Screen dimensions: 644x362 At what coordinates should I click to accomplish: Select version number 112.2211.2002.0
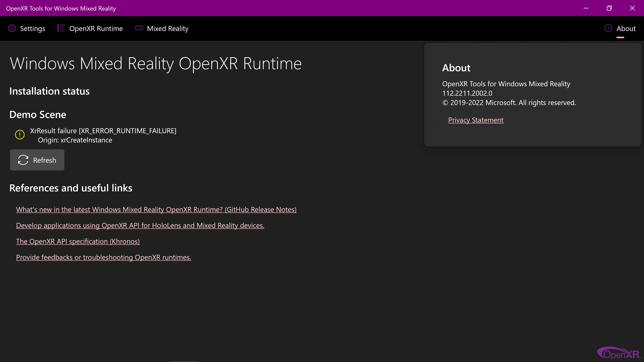coord(467,93)
